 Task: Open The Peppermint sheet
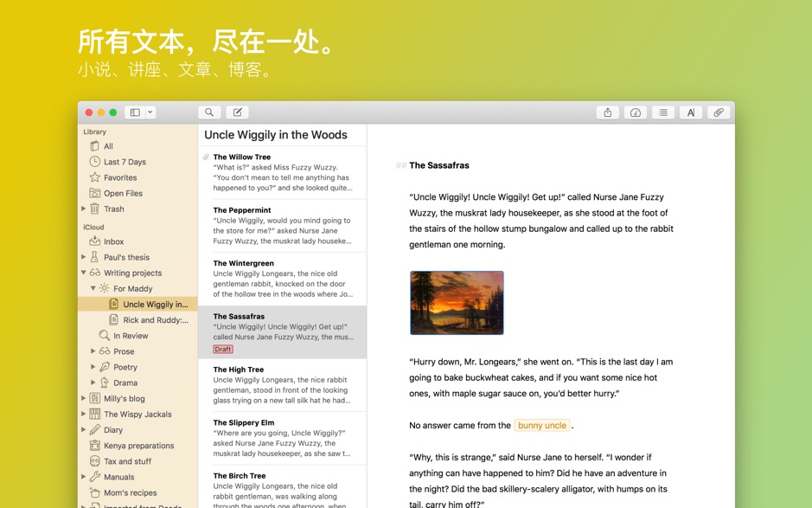point(281,226)
